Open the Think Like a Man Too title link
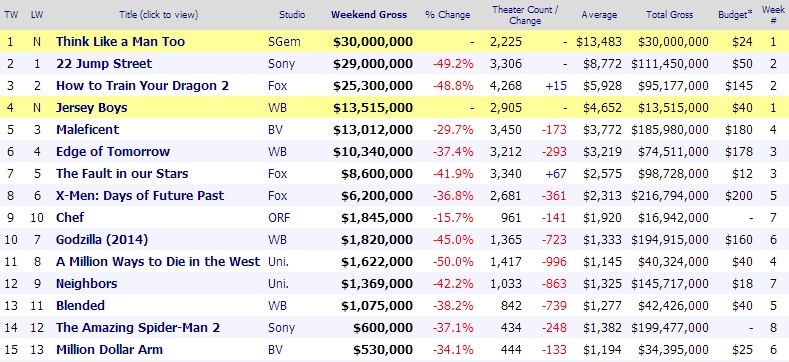 pyautogui.click(x=120, y=42)
